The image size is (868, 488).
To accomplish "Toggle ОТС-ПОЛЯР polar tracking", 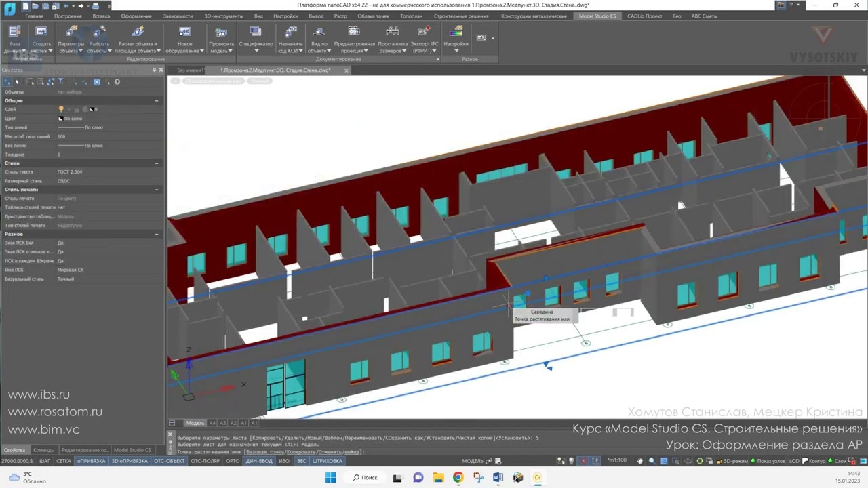I will pos(205,461).
